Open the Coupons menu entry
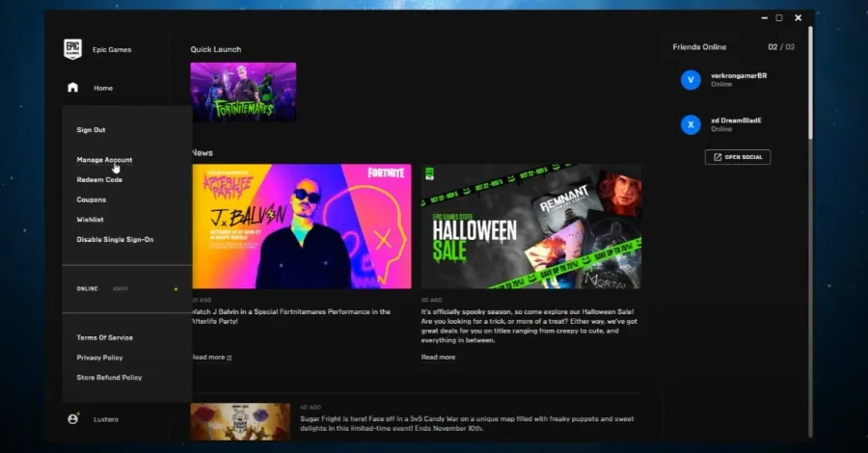 tap(92, 200)
